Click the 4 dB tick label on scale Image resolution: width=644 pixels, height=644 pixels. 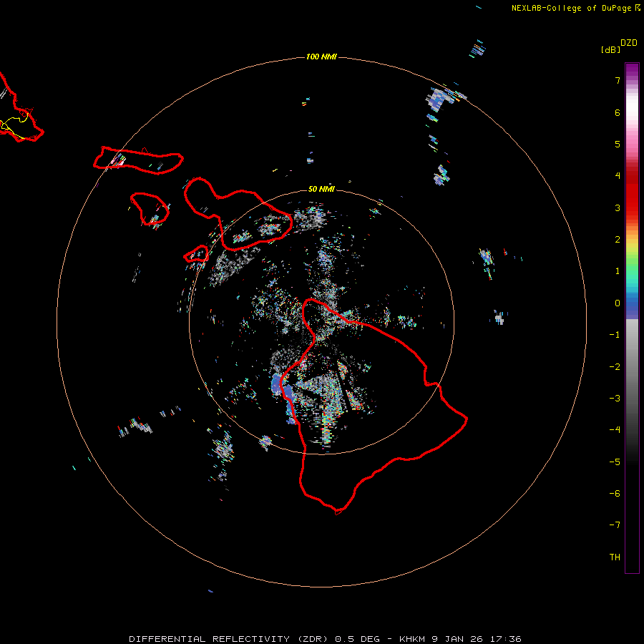[618, 176]
